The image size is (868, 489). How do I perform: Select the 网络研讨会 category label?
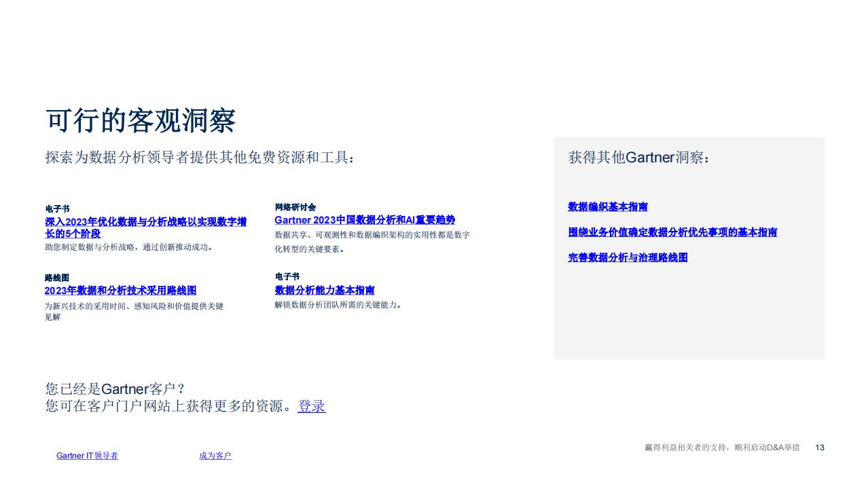coord(295,207)
